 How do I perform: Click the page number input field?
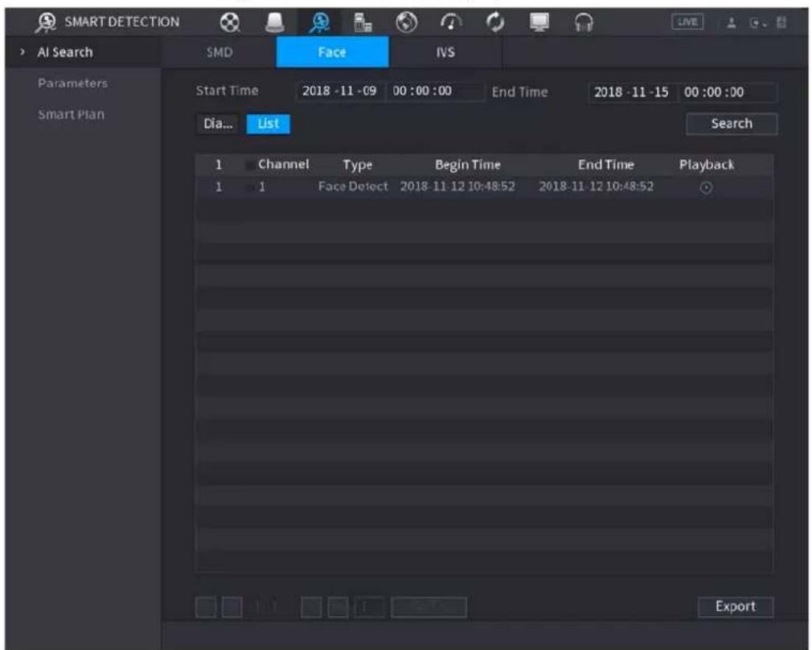[x=369, y=607]
